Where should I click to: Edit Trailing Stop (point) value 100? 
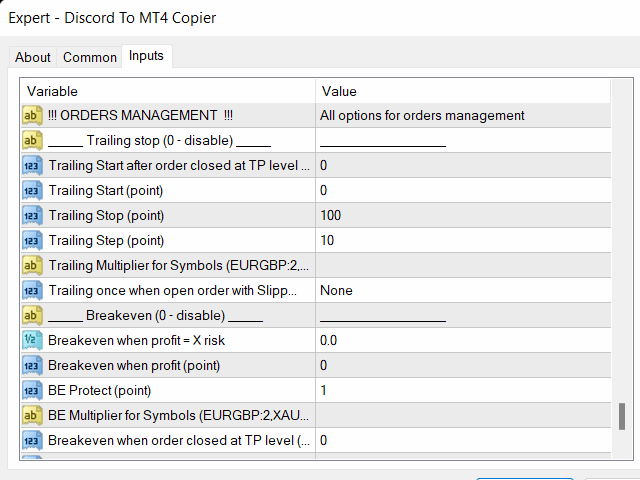(x=463, y=216)
